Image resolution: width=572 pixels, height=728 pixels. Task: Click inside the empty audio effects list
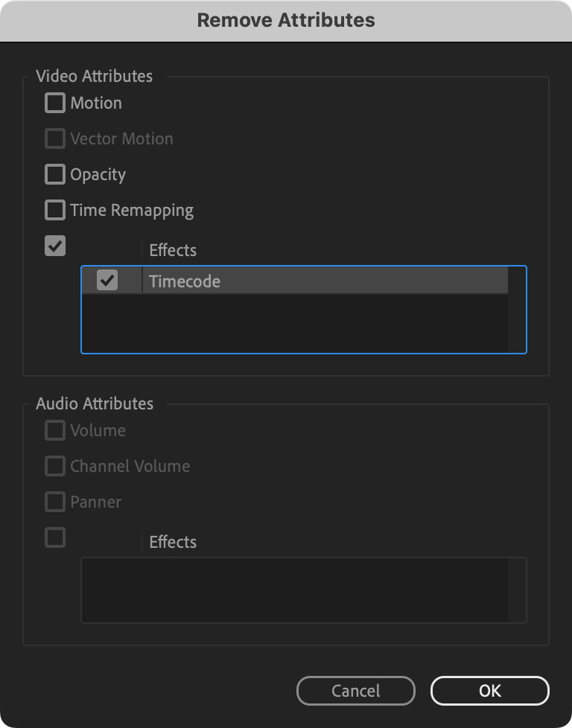pos(294,590)
